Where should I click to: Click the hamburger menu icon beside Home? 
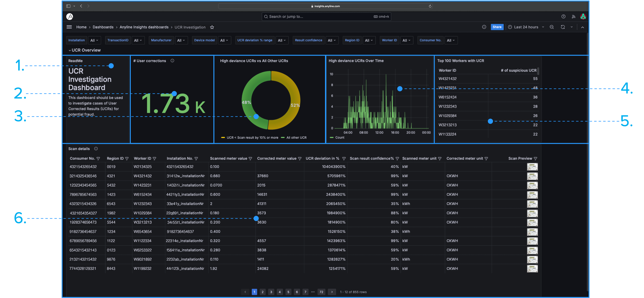pos(69,27)
